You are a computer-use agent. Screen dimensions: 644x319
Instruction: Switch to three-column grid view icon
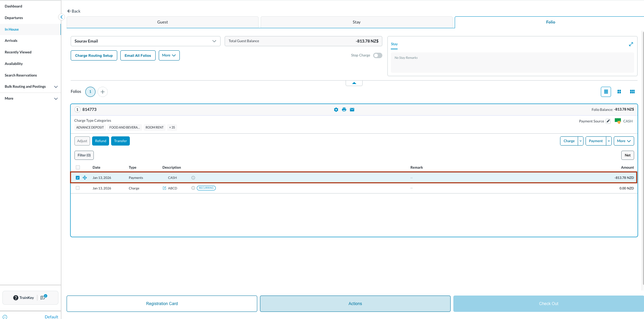(632, 92)
